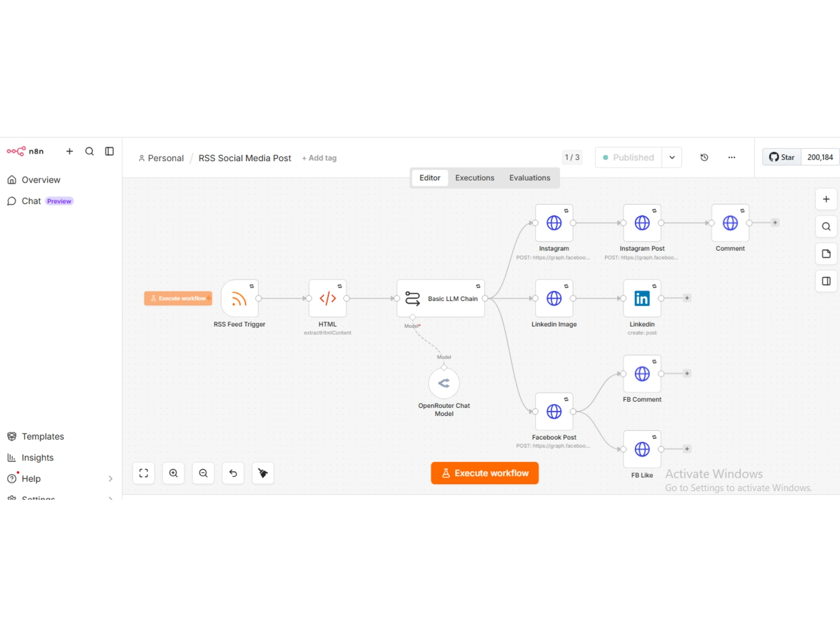Screen dimensions: 840x630
Task: Open workflow history clock icon
Action: coord(705,157)
